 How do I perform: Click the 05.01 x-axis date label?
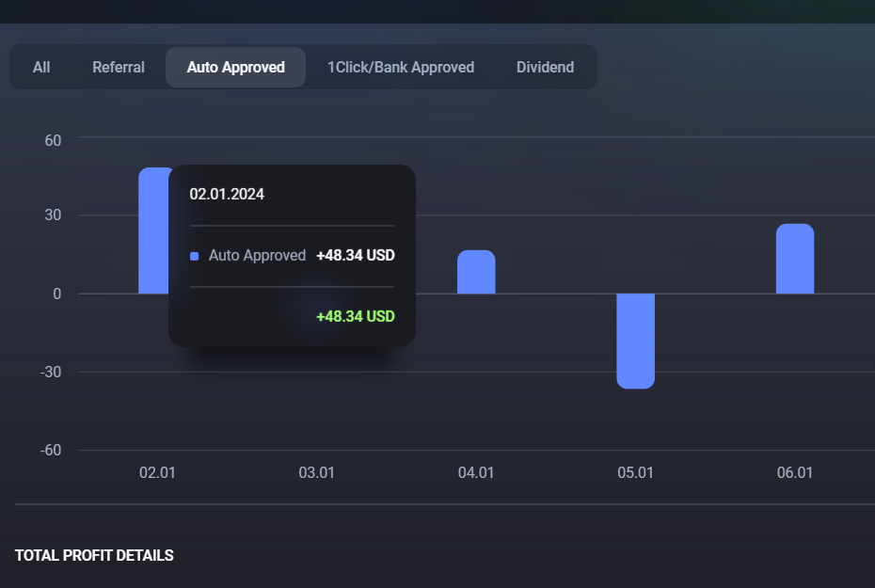pos(635,473)
